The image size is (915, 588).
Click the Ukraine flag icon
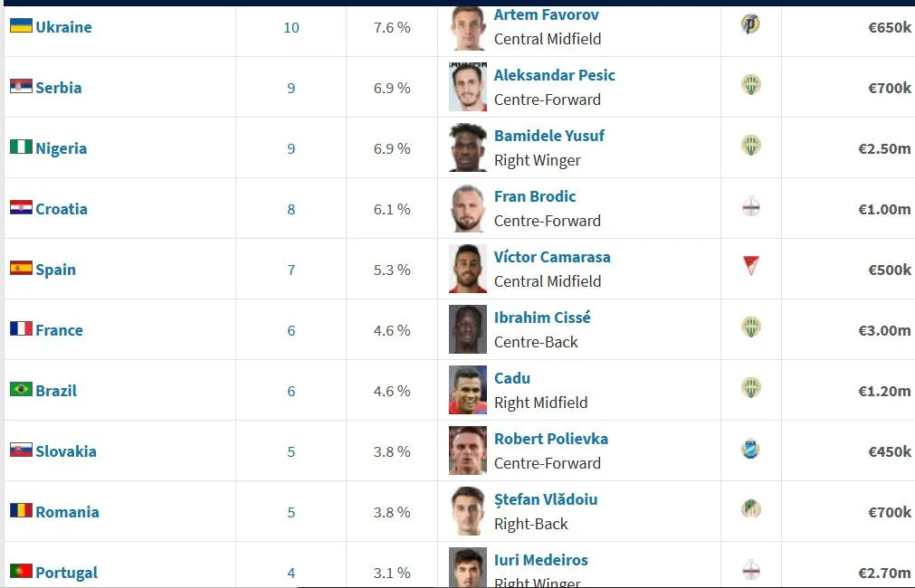(x=21, y=25)
